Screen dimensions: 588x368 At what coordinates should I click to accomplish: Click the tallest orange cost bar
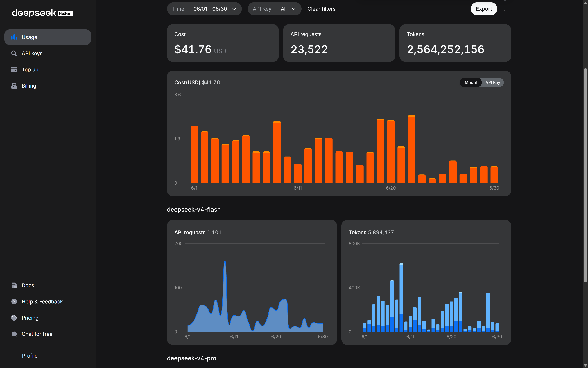click(x=411, y=149)
